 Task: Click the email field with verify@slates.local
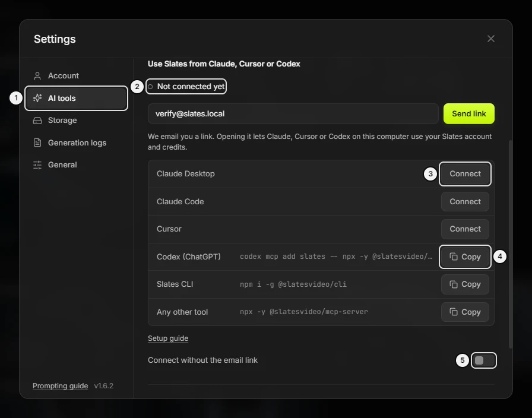(293, 113)
